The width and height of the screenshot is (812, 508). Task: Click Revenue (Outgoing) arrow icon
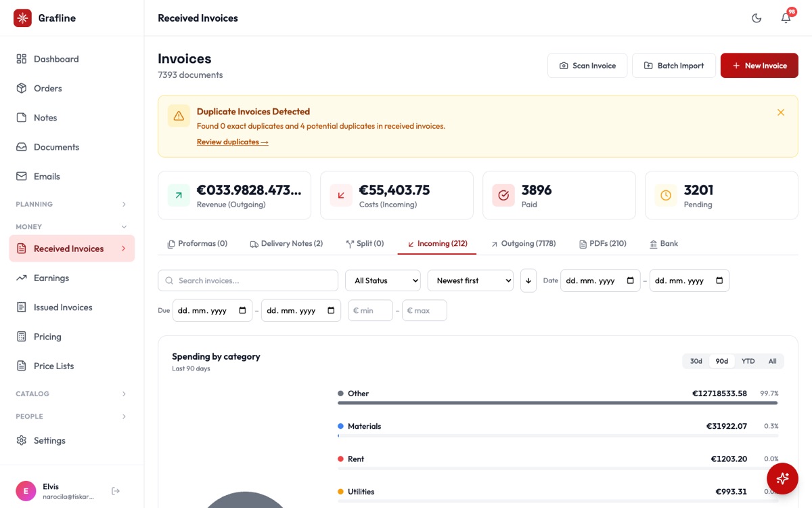179,195
